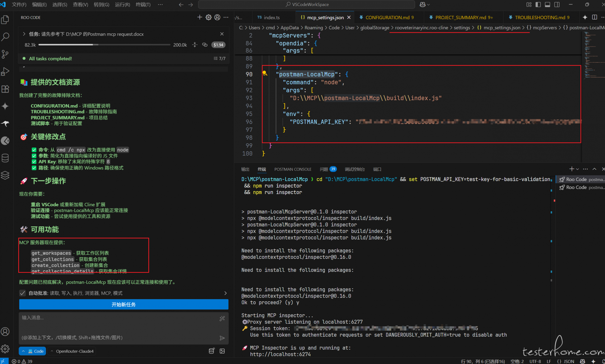
Task: Close the mcp_settings.json tab
Action: pos(349,17)
